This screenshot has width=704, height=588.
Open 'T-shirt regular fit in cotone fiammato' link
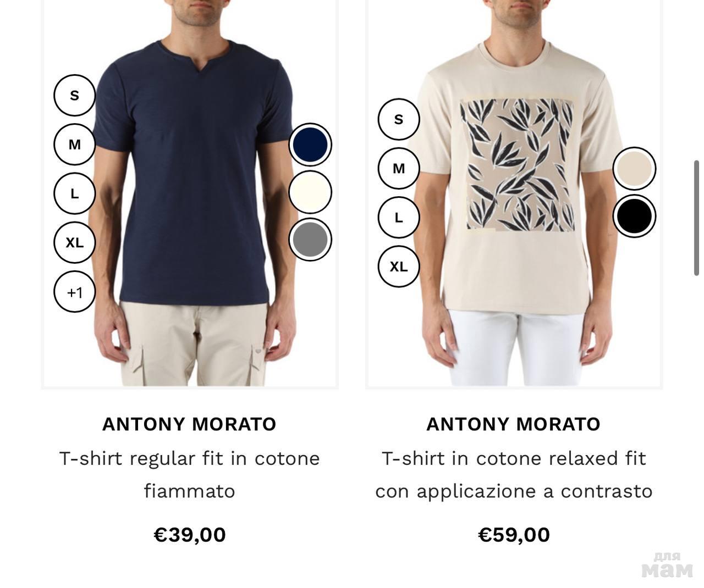pyautogui.click(x=190, y=474)
